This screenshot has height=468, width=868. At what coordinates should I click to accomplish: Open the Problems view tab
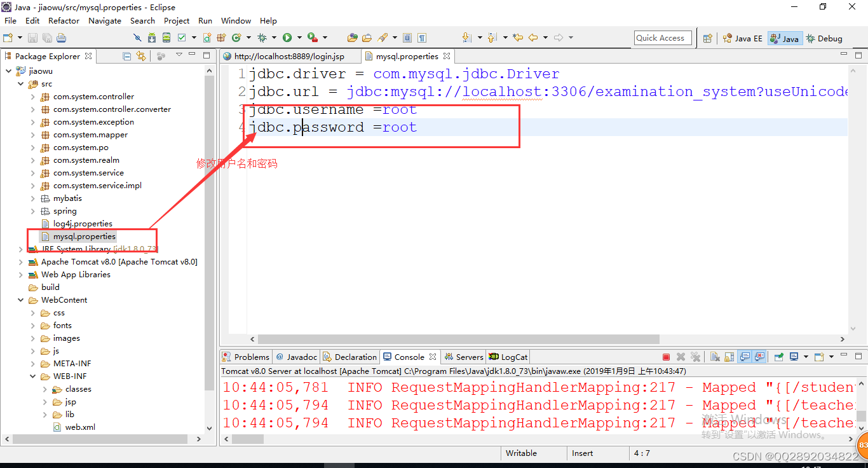246,357
